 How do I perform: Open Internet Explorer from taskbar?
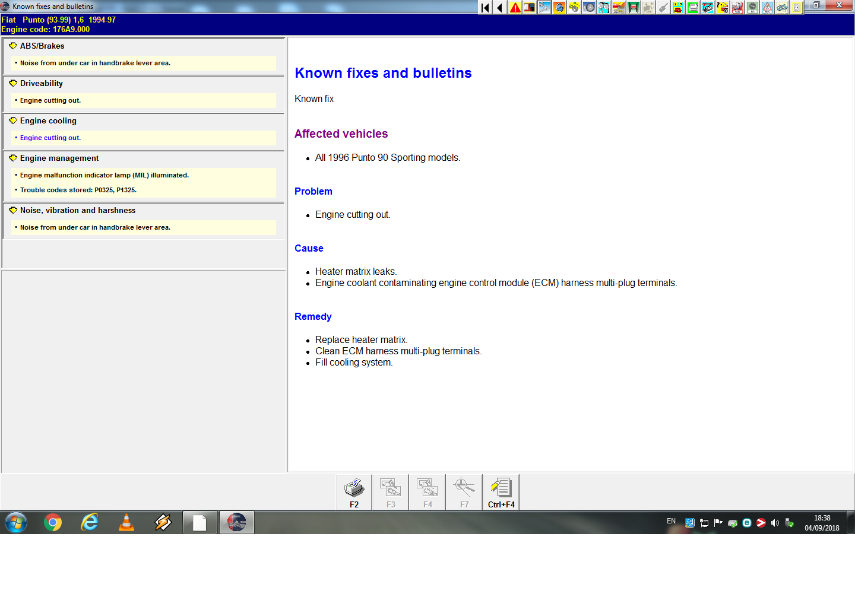(90, 522)
